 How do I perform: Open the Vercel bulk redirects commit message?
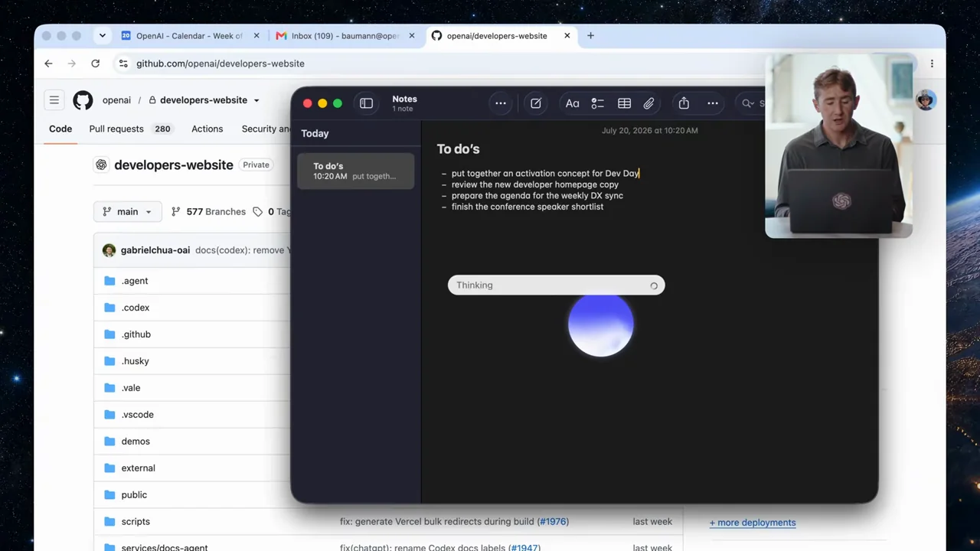437,522
